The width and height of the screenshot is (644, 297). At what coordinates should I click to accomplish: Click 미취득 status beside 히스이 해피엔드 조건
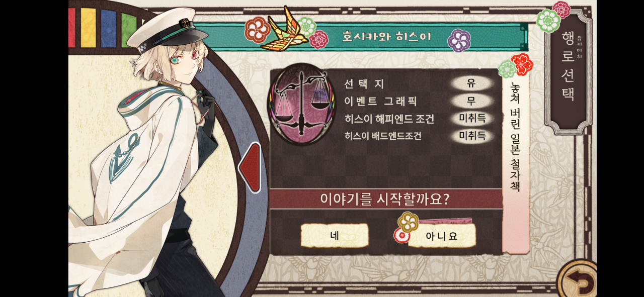[x=472, y=119]
